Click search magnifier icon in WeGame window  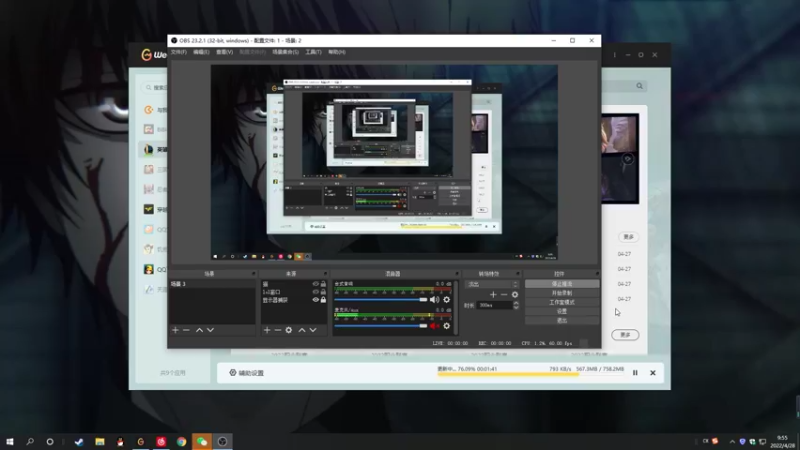[x=639, y=86]
